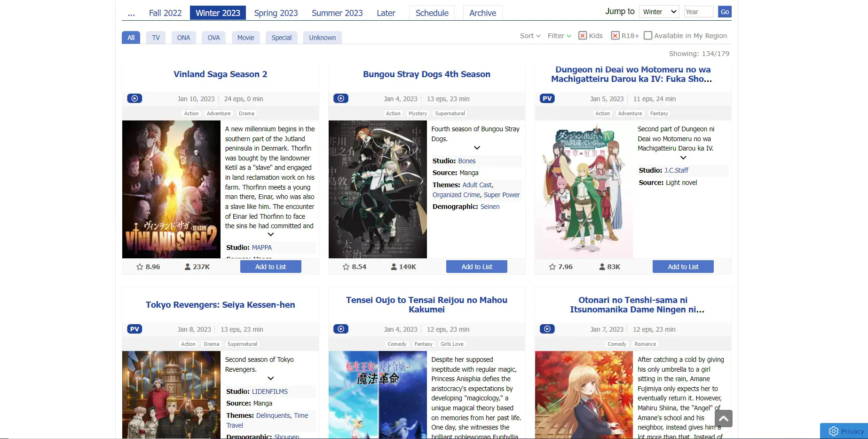868x439 pixels.
Task: Switch to the Fall 2022 season tab
Action: pos(165,13)
